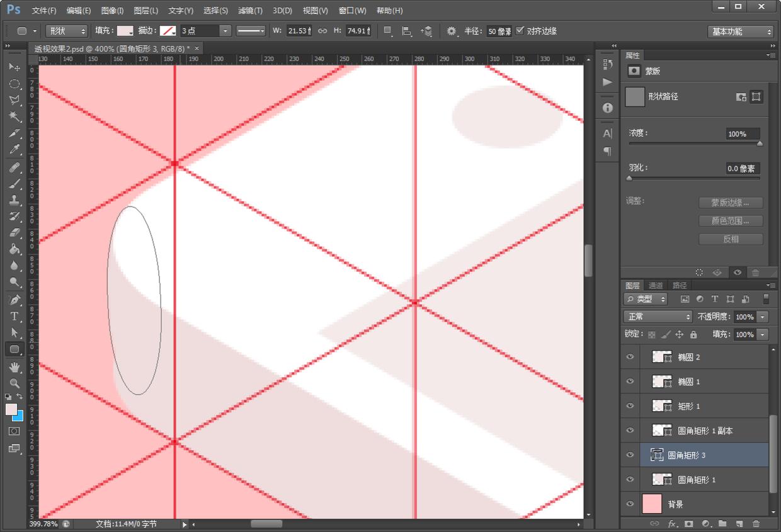The height and width of the screenshot is (532, 781).
Task: Open the 形状 tool mode dropdown
Action: (x=67, y=31)
